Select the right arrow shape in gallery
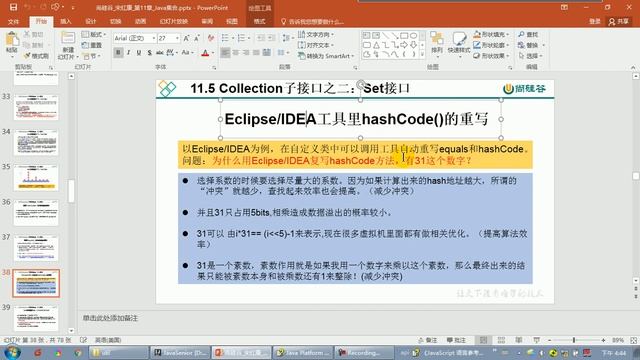The height and width of the screenshot is (360, 640). coord(404,45)
